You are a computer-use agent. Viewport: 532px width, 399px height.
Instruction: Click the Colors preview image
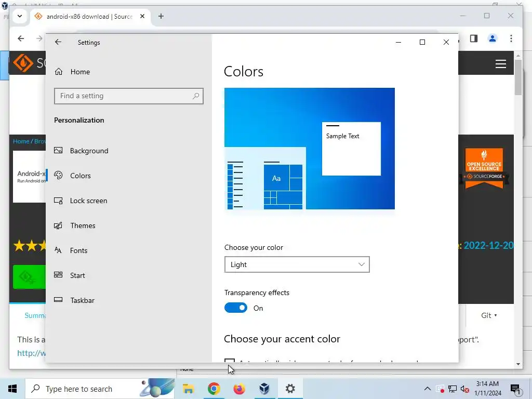310,149
